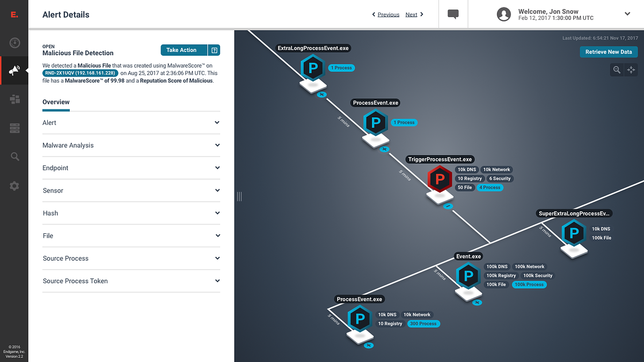Open the dashboard gauge icon in sidebar

click(x=14, y=43)
